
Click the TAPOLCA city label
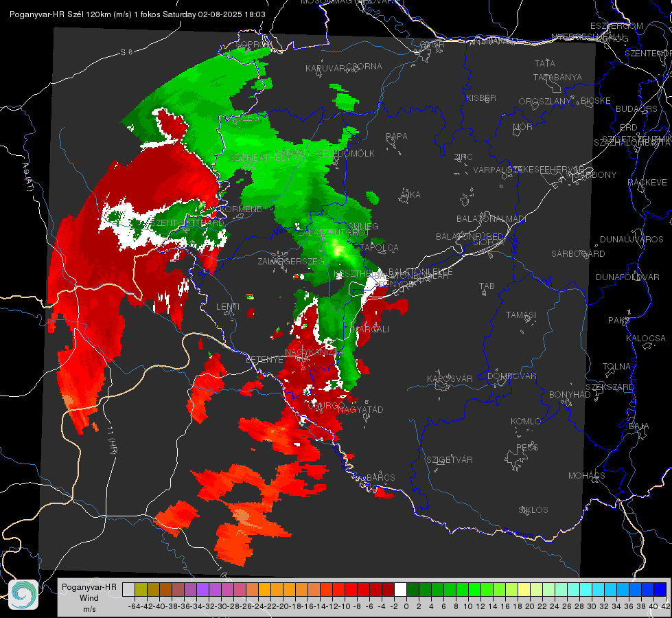[379, 248]
